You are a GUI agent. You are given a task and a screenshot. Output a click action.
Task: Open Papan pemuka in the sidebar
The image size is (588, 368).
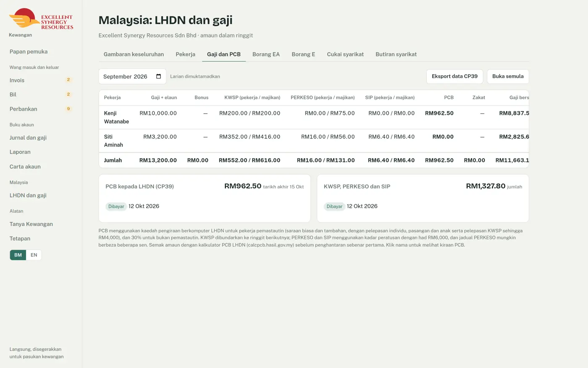[x=41, y=52]
